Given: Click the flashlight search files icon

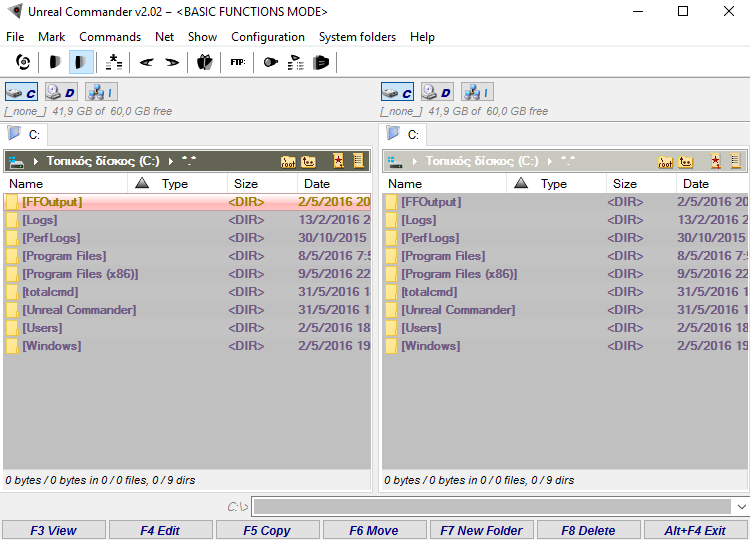Looking at the screenshot, I should pyautogui.click(x=270, y=62).
